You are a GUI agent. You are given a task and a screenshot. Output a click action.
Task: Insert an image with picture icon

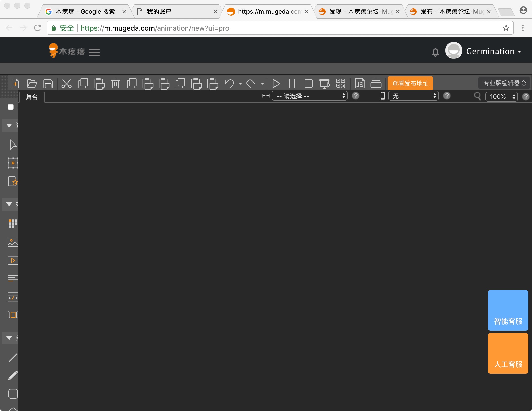(x=13, y=242)
